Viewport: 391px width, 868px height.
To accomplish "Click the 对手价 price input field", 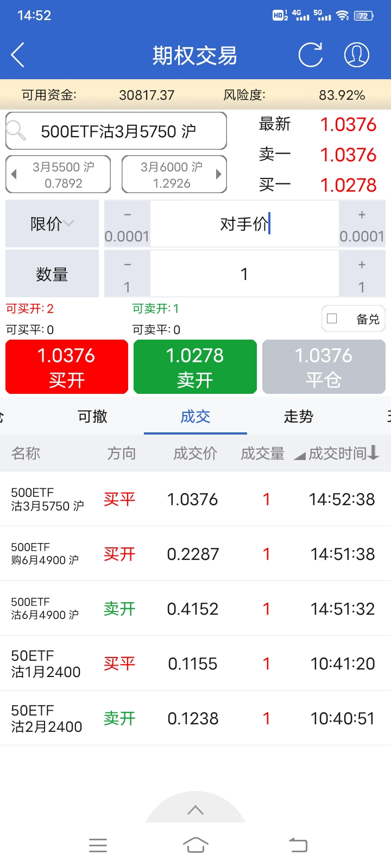I will pos(244,224).
